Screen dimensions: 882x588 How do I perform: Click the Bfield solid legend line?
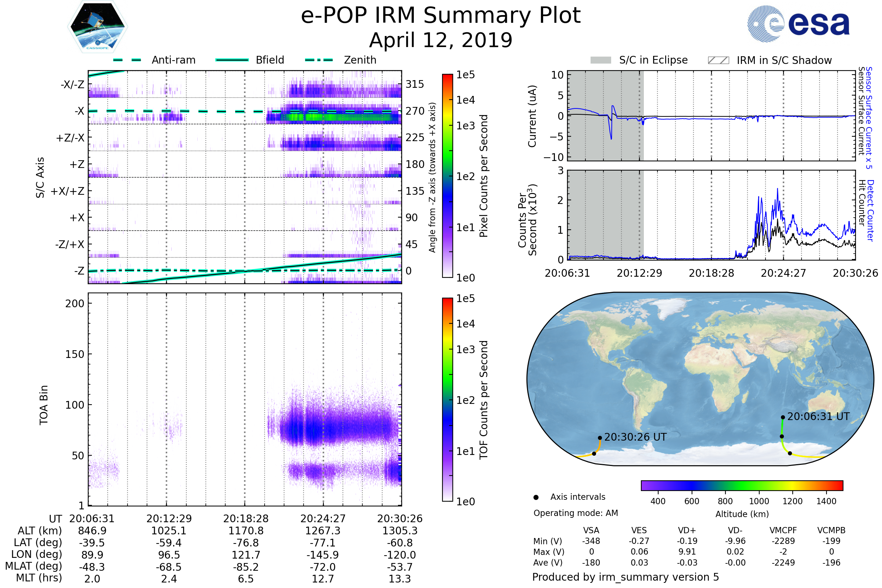point(232,60)
